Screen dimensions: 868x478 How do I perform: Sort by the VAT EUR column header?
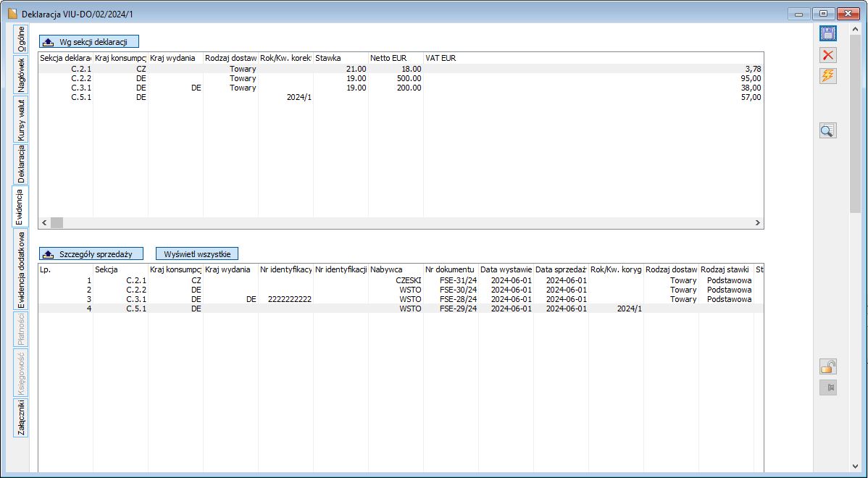(593, 58)
